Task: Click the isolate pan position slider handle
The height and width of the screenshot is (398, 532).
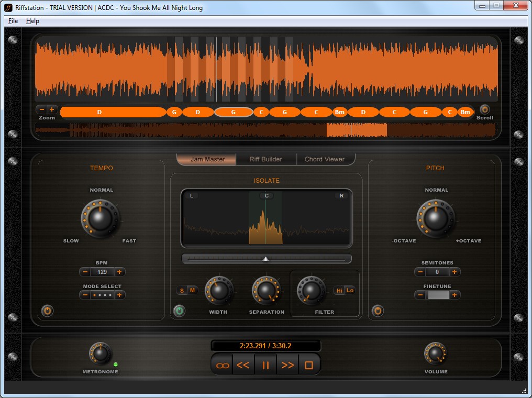Action: (x=265, y=258)
